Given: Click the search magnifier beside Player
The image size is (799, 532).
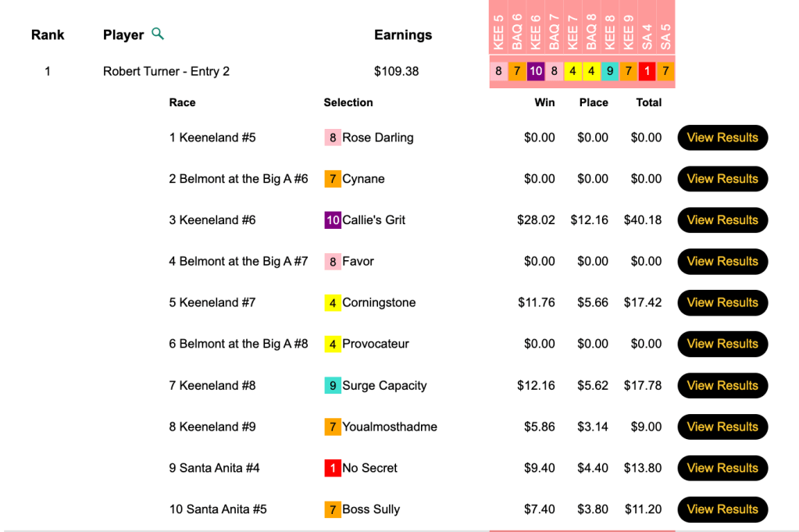Looking at the screenshot, I should coord(158,34).
